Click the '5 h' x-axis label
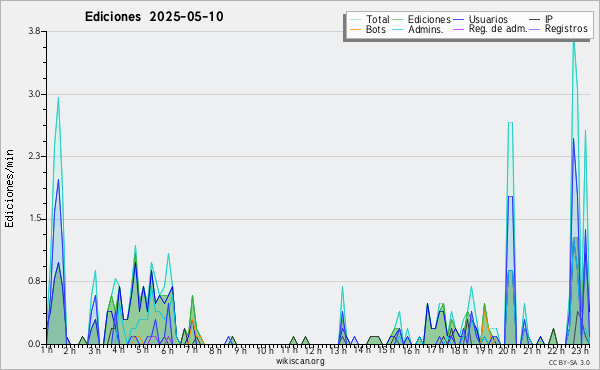Viewport: 600px width, 370px height. click(142, 350)
